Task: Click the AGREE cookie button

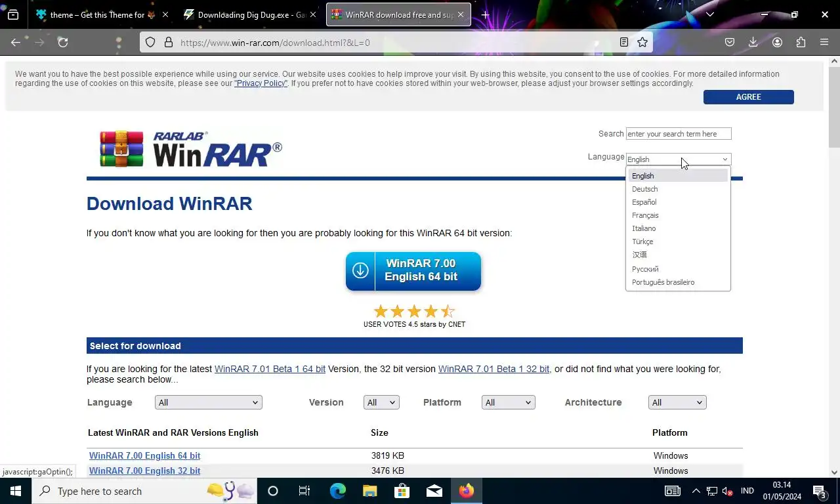Action: (748, 97)
